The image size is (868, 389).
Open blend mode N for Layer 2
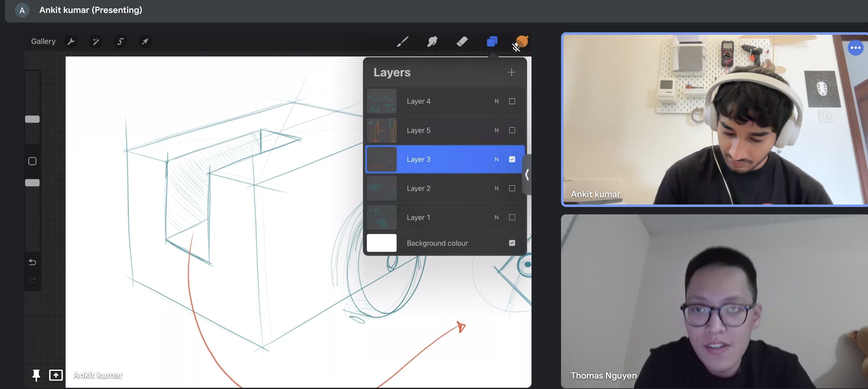(496, 188)
